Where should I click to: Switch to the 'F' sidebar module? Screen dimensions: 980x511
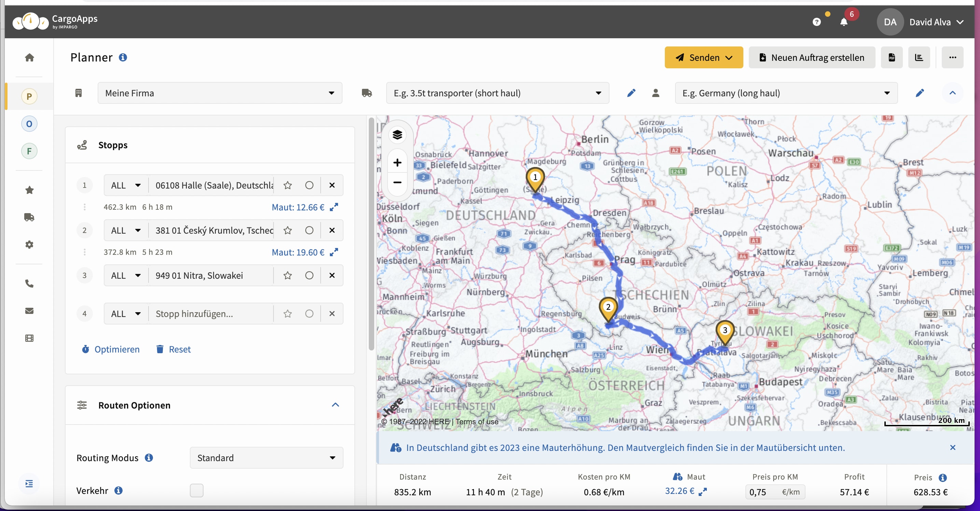tap(29, 151)
